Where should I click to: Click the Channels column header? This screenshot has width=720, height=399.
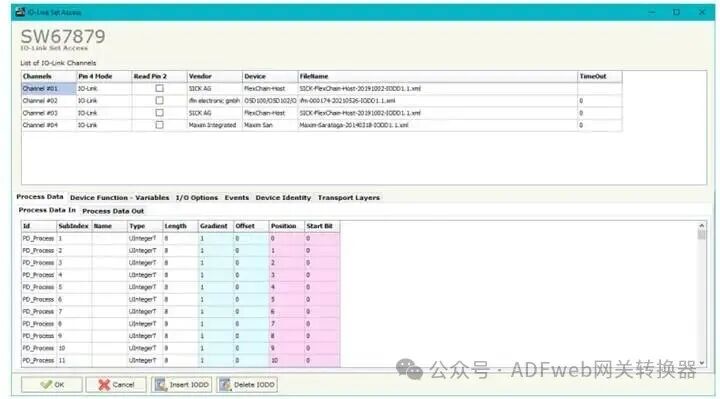click(49, 76)
